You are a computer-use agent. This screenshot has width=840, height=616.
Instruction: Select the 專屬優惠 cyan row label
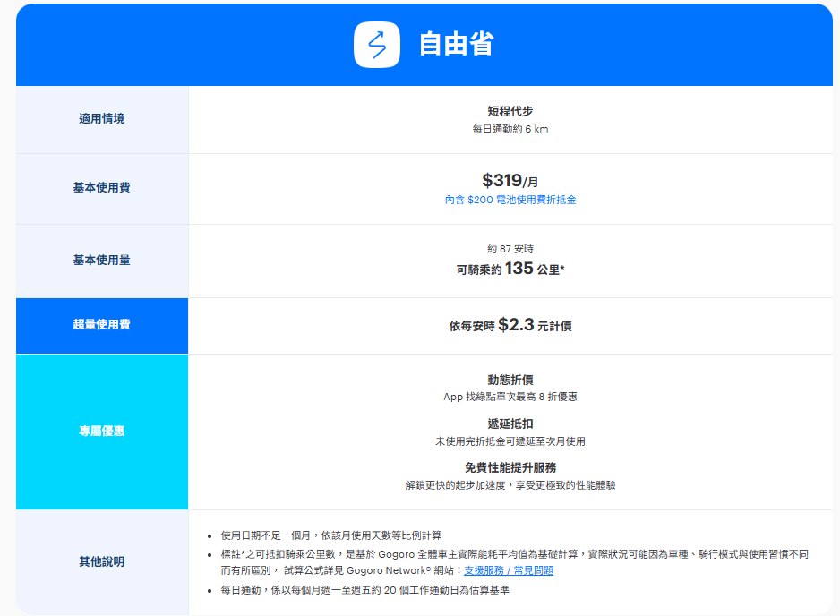point(101,432)
